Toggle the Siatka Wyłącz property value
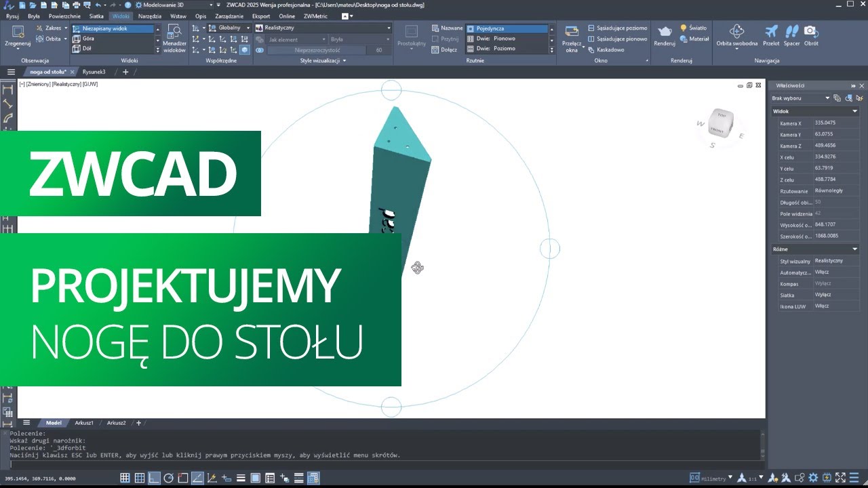Viewport: 868px width, 488px height. pos(836,295)
